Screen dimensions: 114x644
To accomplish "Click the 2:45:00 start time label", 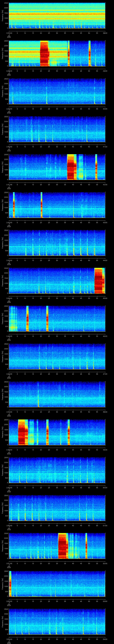I will tap(9, 336).
